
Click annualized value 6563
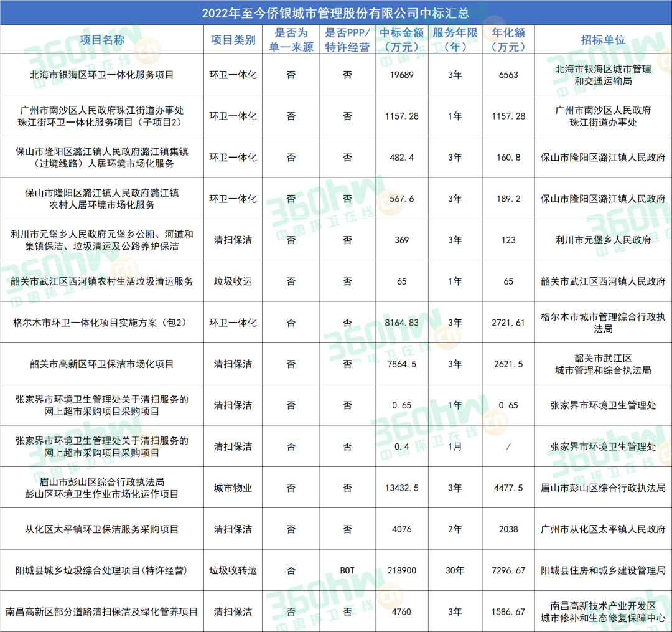[508, 75]
